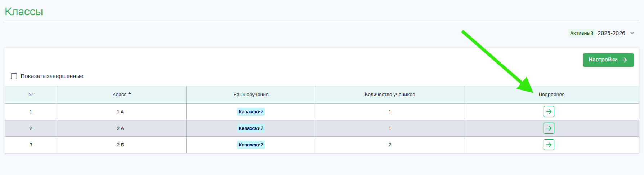Enable Показать завершенные checkbox
This screenshot has width=644, height=175.
click(14, 76)
